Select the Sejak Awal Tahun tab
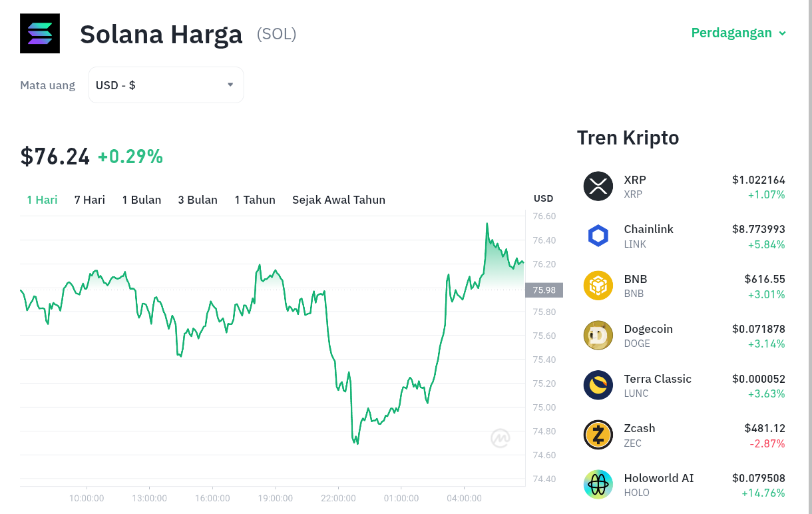Image resolution: width=812 pixels, height=514 pixels. pos(339,200)
